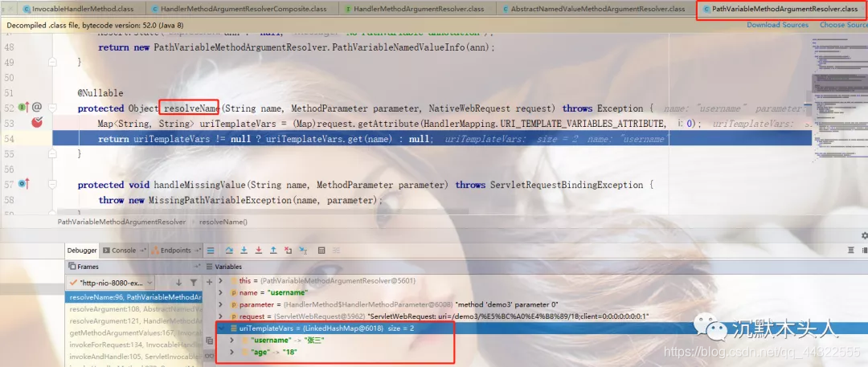Click the fold end marker at line 55
Viewport: 868px width, 367px height.
pyautogui.click(x=52, y=154)
